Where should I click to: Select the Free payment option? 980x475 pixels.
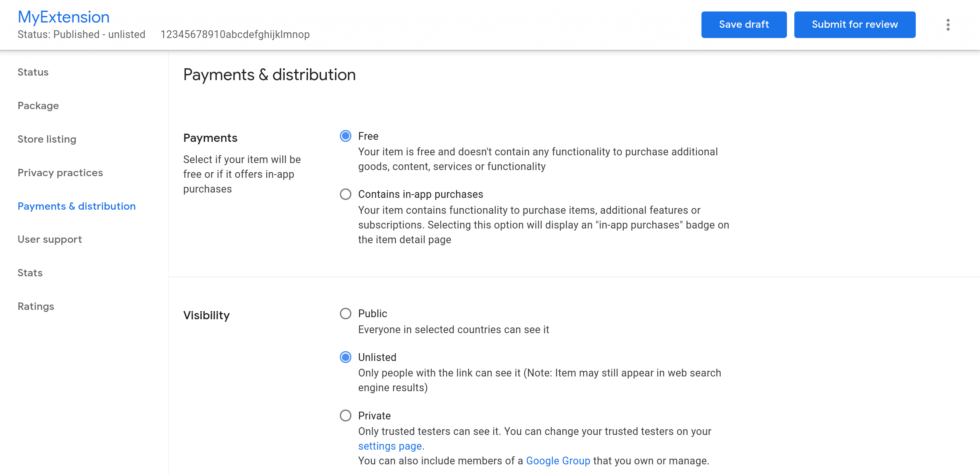pos(346,136)
